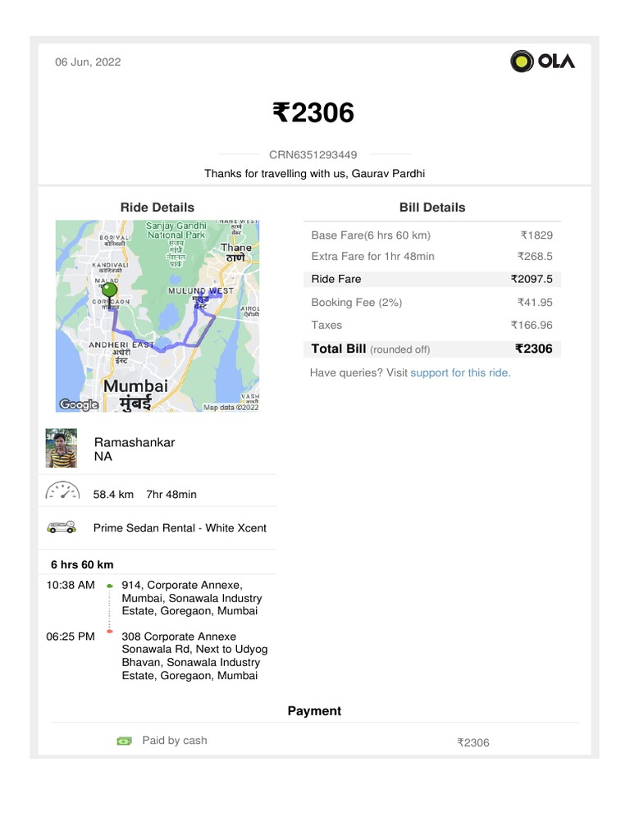
Task: Click the Payment section heading
Action: point(314,711)
